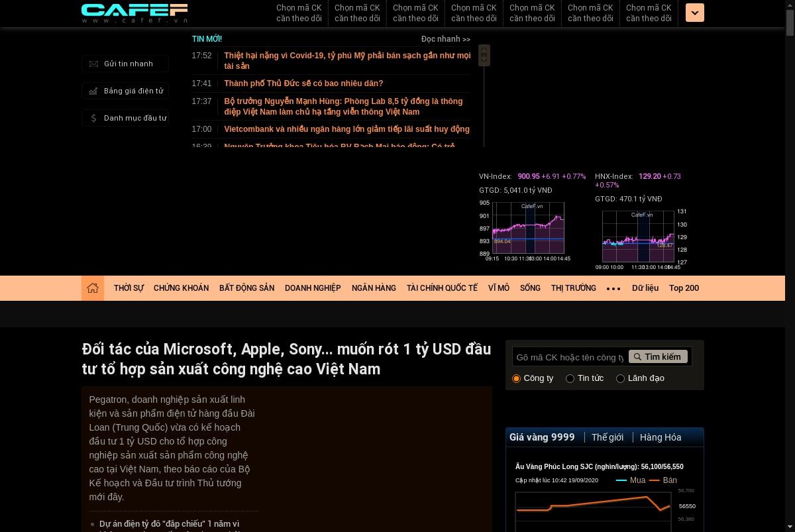Open news Vietcombank giảm lãi suất huy động
Screen dimensions: 795x532
(x=346, y=129)
